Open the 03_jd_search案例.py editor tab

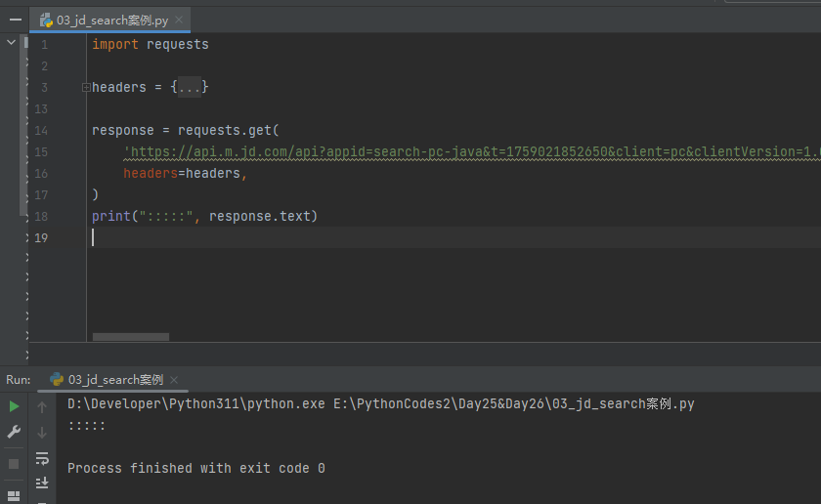[x=109, y=21]
